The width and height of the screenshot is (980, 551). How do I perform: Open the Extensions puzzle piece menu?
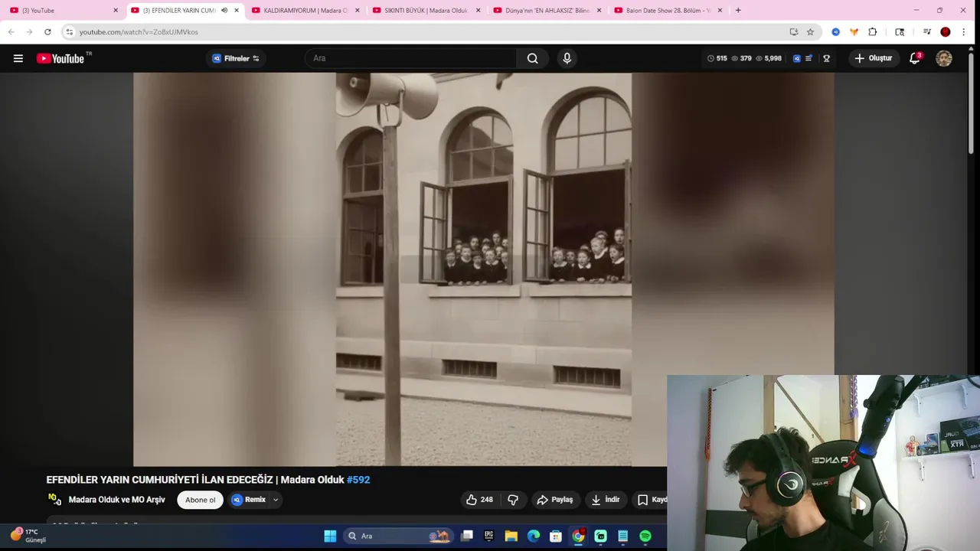873,32
